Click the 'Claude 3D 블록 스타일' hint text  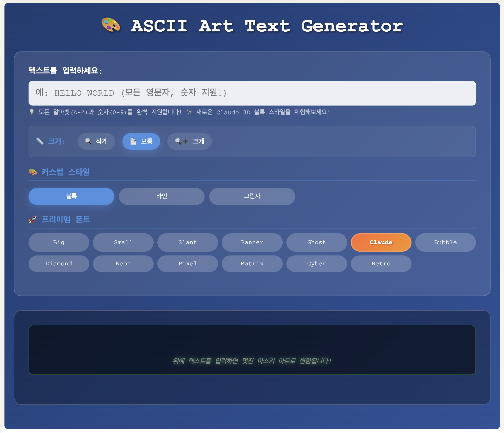click(253, 112)
